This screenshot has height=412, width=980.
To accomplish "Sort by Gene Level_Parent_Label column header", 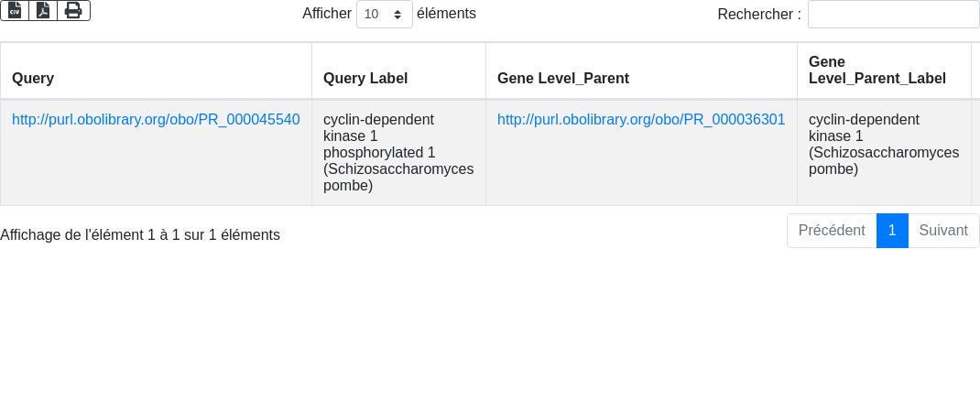I will 877,70.
